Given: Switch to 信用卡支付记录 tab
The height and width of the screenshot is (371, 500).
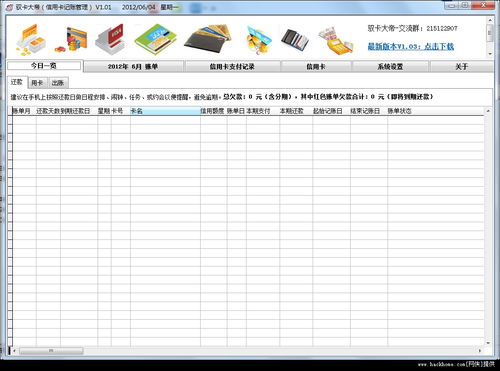Looking at the screenshot, I should pos(232,67).
